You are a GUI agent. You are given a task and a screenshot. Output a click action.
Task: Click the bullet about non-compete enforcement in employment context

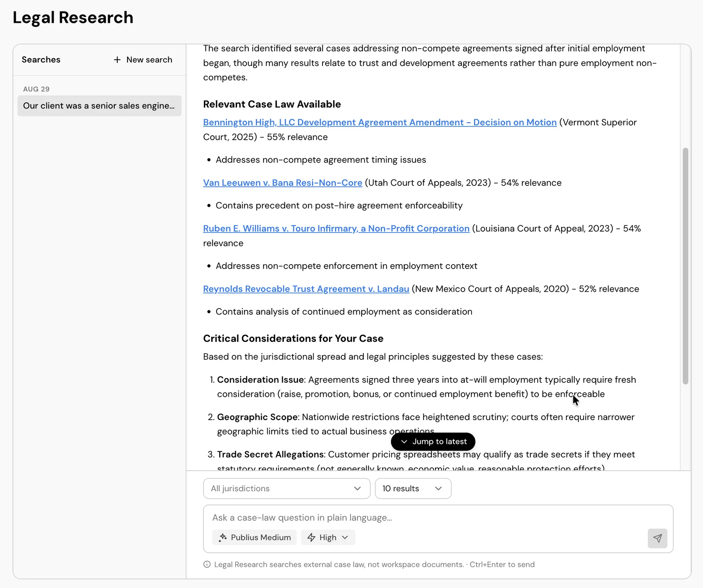(x=346, y=266)
